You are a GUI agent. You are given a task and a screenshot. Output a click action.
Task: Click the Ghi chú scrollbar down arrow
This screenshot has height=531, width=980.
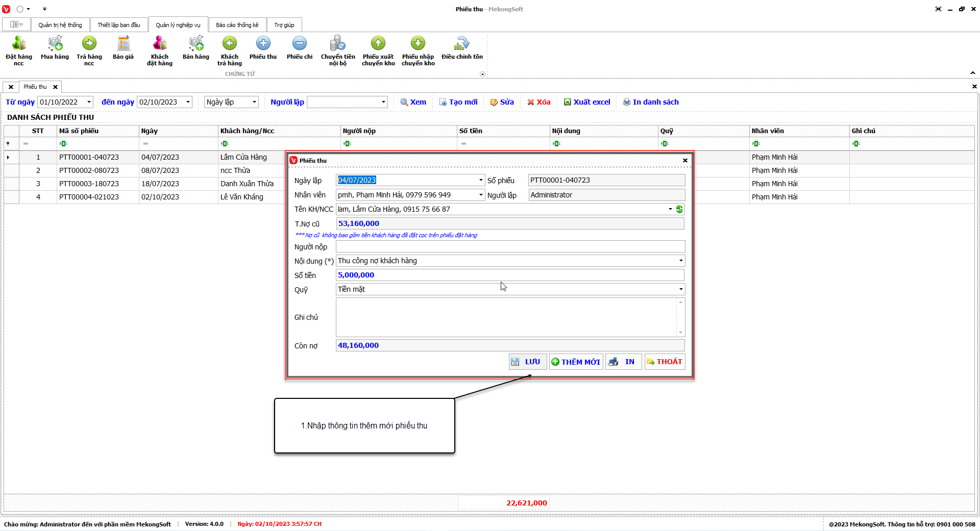(x=680, y=333)
